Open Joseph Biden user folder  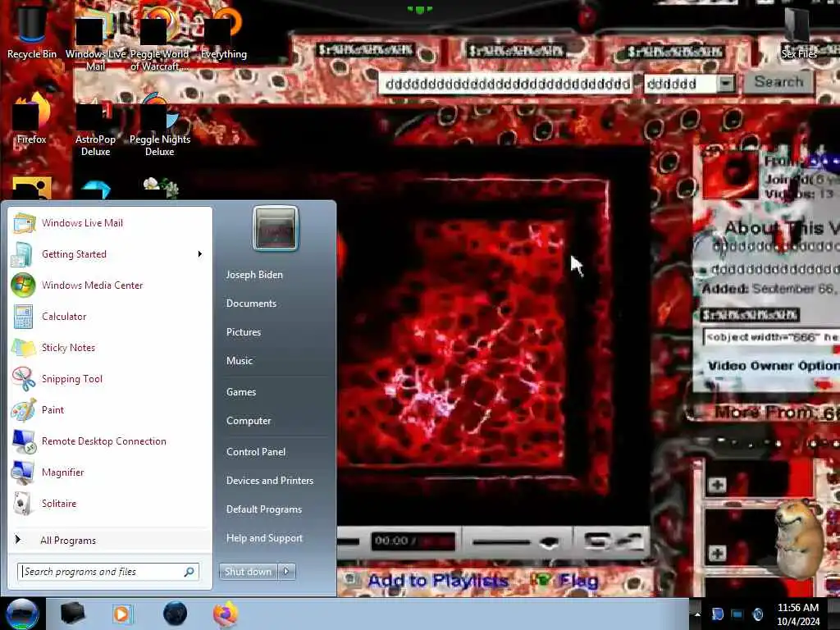pos(254,275)
